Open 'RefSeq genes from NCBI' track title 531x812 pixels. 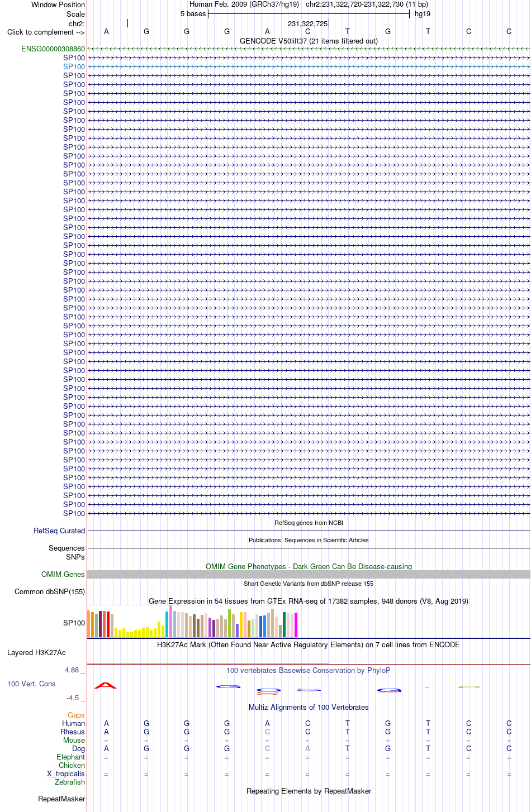coord(309,523)
